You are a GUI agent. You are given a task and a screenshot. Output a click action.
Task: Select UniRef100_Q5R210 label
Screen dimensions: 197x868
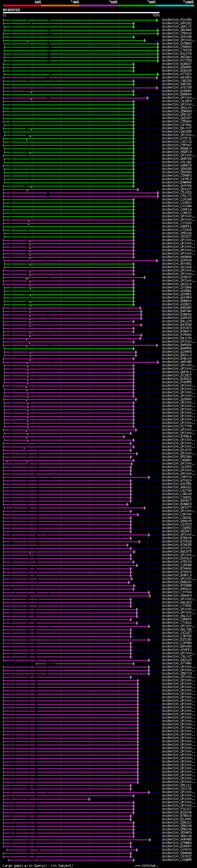click(x=177, y=822)
